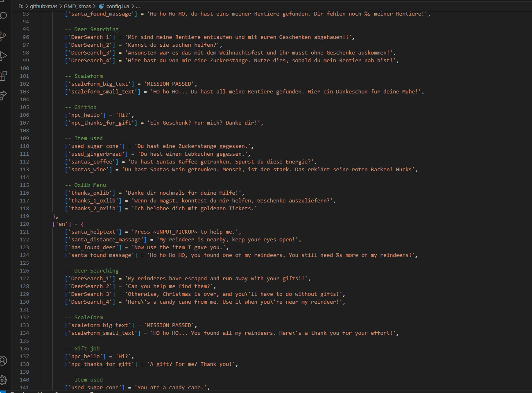
Task: Open the Accounts menu icon
Action: point(3,361)
